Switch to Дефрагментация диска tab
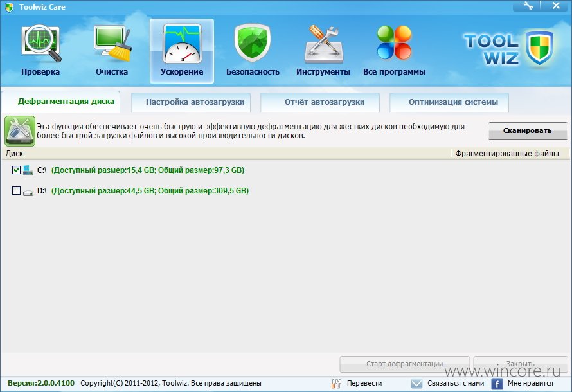The width and height of the screenshot is (572, 392). 60,102
